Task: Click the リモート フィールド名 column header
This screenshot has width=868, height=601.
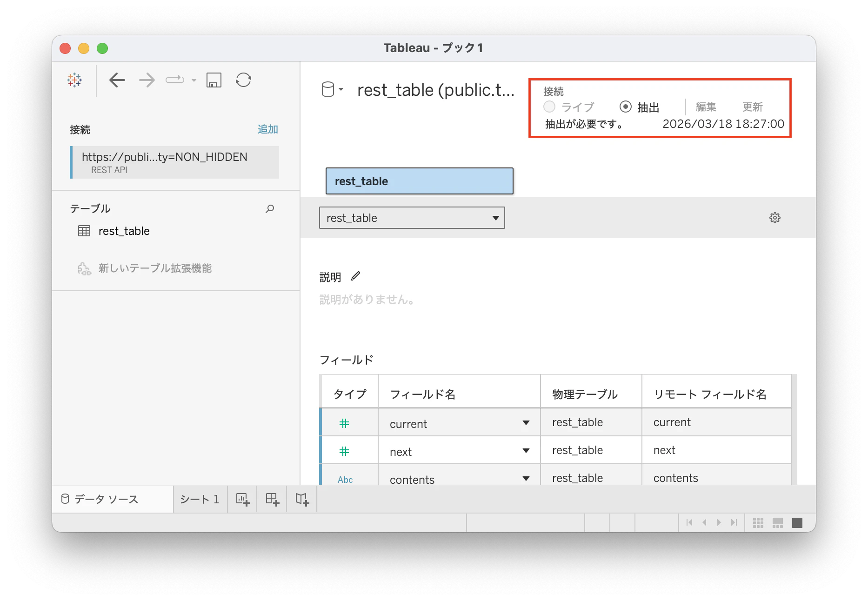Action: (716, 392)
